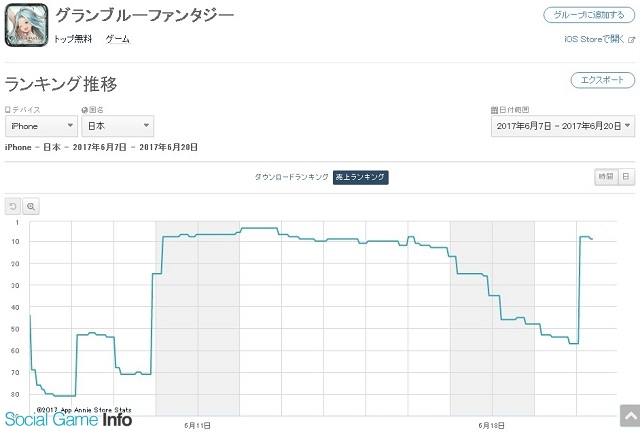The width and height of the screenshot is (640, 432).
Task: Switch to ダウンロードランキング tab
Action: [291, 177]
